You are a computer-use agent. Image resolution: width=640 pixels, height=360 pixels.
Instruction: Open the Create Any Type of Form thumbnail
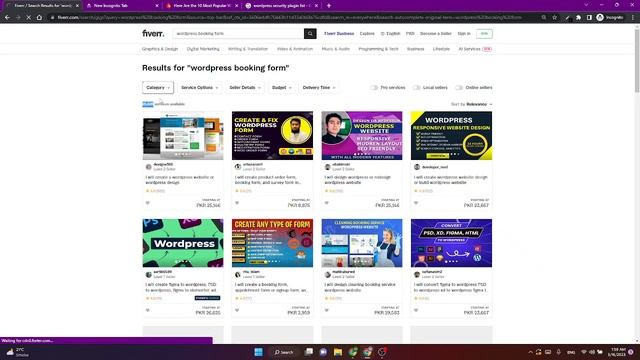tap(272, 243)
